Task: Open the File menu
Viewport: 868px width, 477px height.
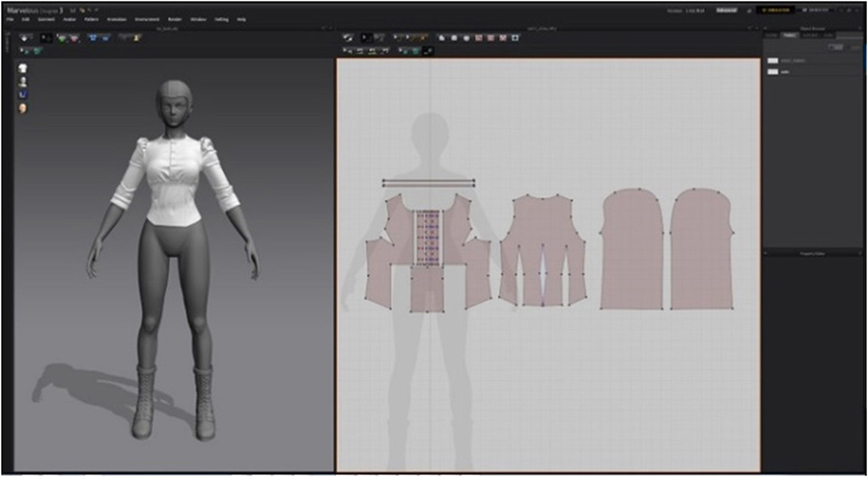Action: [x=10, y=19]
